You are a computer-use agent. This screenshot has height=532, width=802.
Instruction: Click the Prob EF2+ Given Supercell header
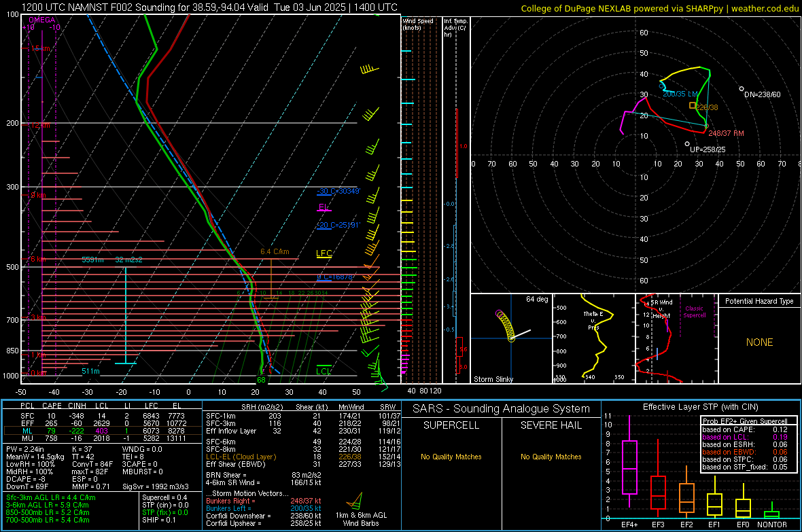click(745, 421)
